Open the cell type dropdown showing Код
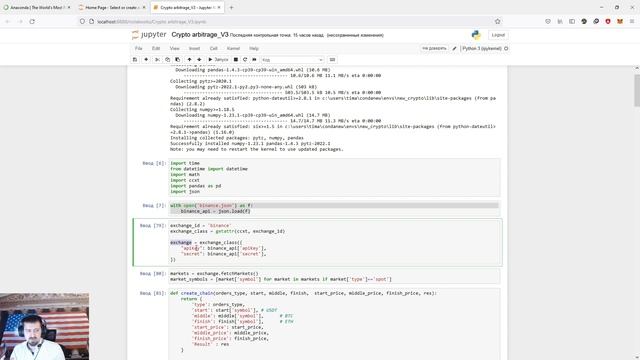 (292, 60)
